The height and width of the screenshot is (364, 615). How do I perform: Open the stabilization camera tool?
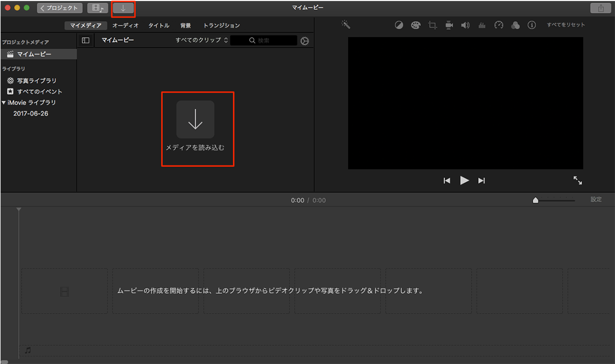click(449, 24)
